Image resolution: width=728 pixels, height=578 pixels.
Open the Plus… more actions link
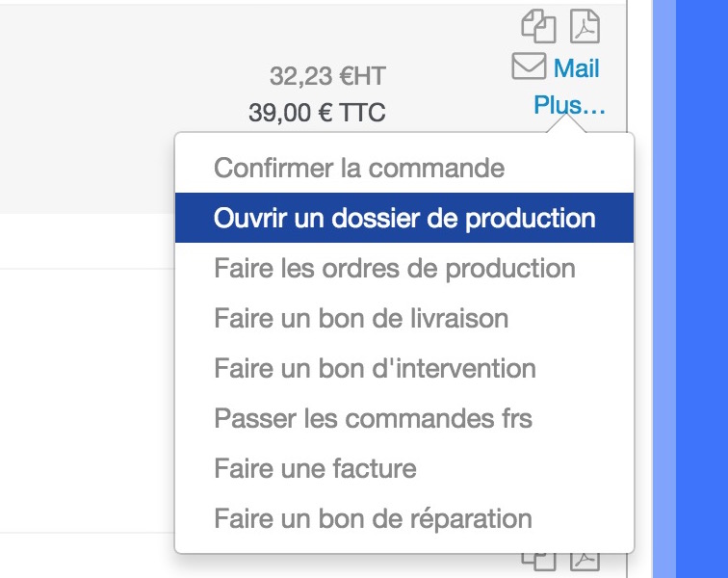click(x=569, y=105)
